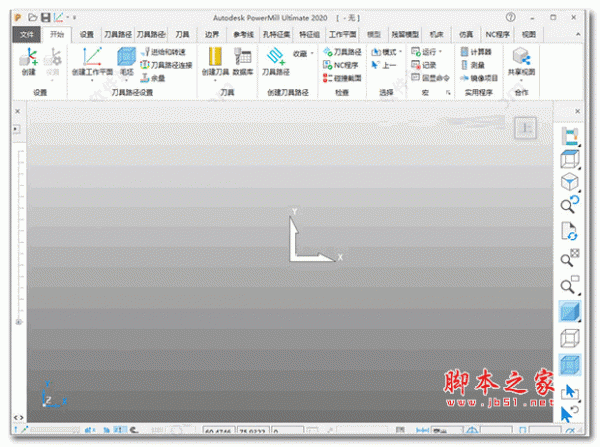This screenshot has width=600, height=447.
Task: Select 上一 previous selection
Action: click(383, 65)
